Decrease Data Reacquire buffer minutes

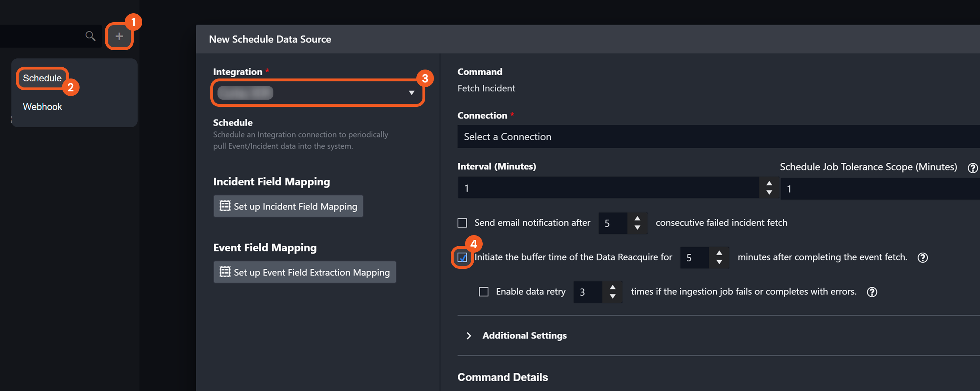[719, 262]
